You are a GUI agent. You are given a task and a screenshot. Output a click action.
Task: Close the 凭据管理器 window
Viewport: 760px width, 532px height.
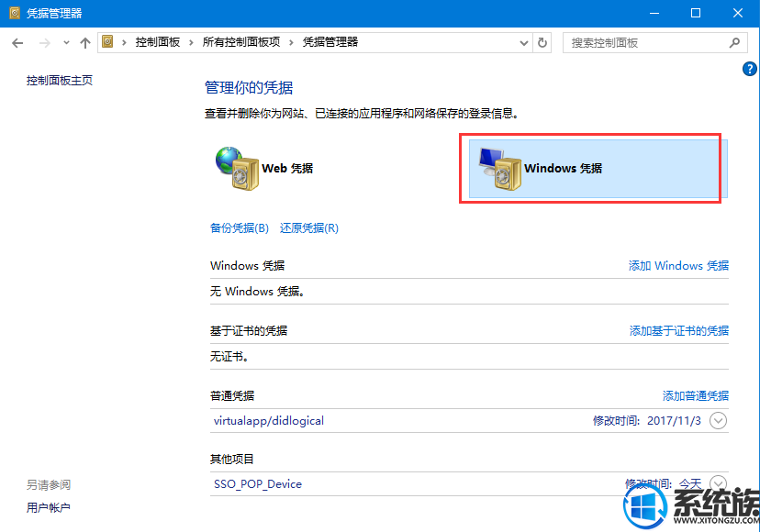738,13
